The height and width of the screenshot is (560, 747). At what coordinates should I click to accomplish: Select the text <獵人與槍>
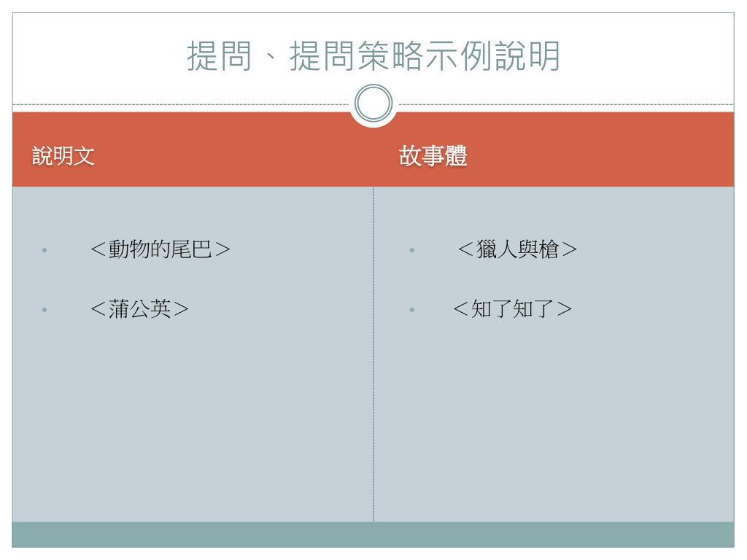517,249
